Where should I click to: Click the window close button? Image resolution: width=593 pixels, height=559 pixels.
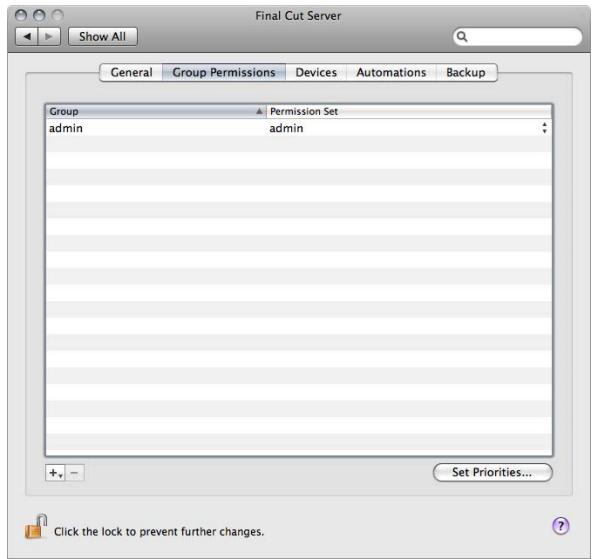[x=21, y=16]
